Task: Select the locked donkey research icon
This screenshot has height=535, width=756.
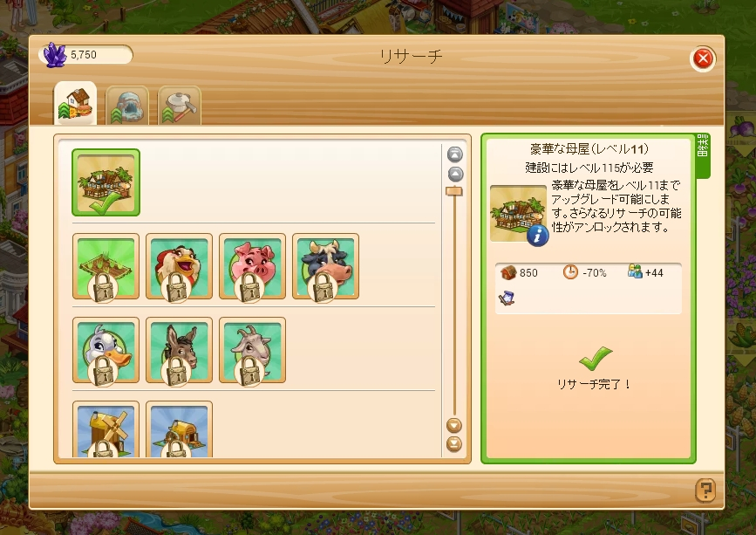Action: point(180,350)
